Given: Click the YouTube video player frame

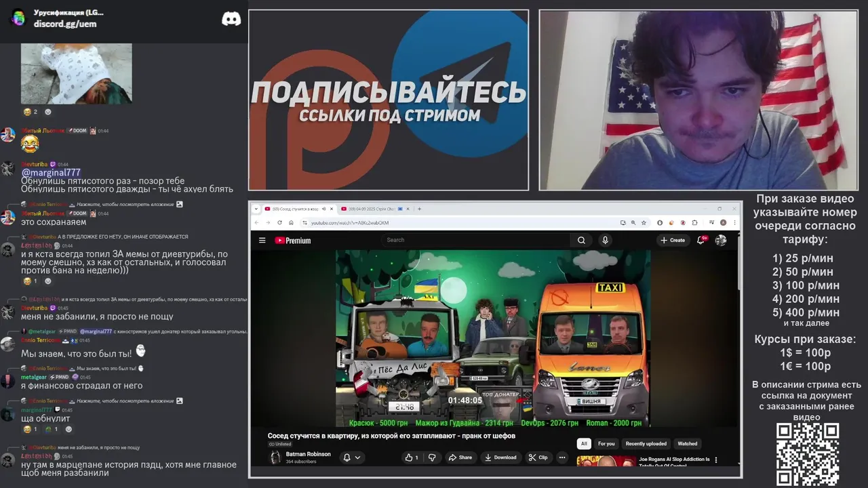Looking at the screenshot, I should (x=493, y=338).
